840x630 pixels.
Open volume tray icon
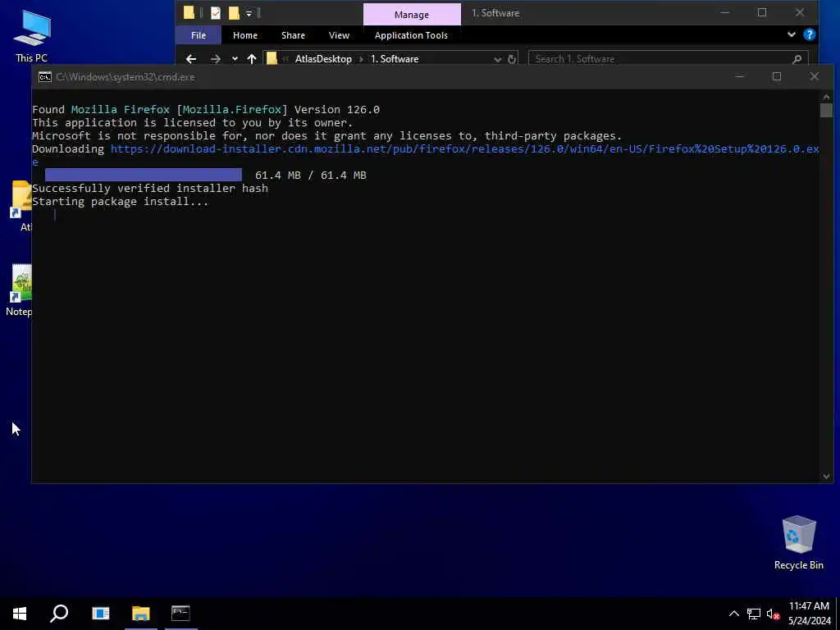(773, 614)
